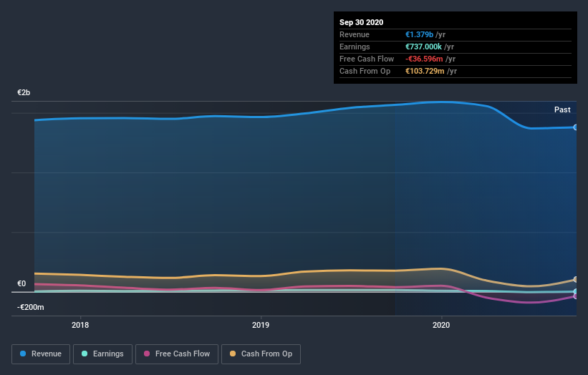
Task: Click the €2b y-axis label
Action: pos(24,92)
